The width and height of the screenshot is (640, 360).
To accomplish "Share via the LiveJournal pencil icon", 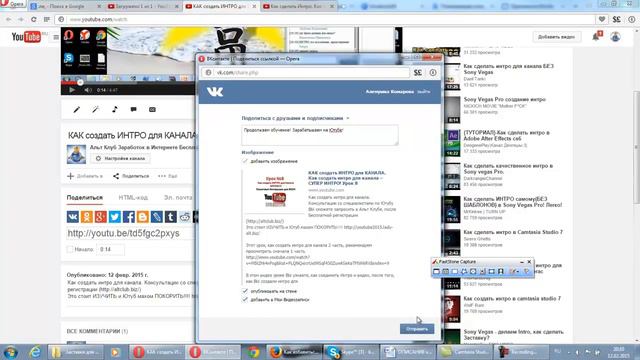I will point(157,216).
